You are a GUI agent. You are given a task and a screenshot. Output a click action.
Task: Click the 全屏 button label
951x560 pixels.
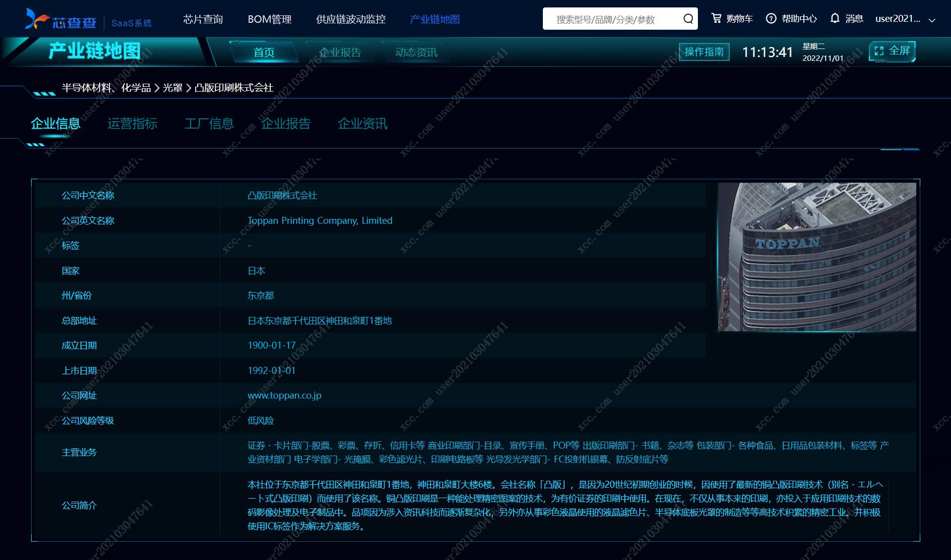[x=899, y=51]
